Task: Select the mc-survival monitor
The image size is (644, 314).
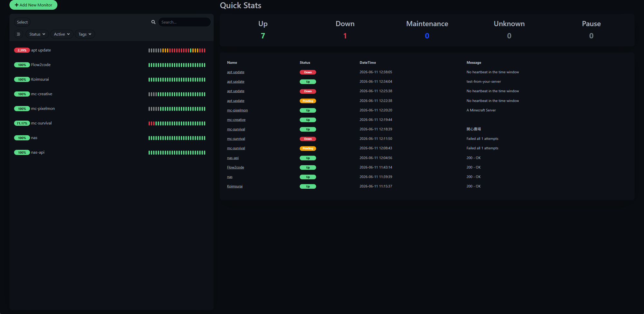Action: 111,123
